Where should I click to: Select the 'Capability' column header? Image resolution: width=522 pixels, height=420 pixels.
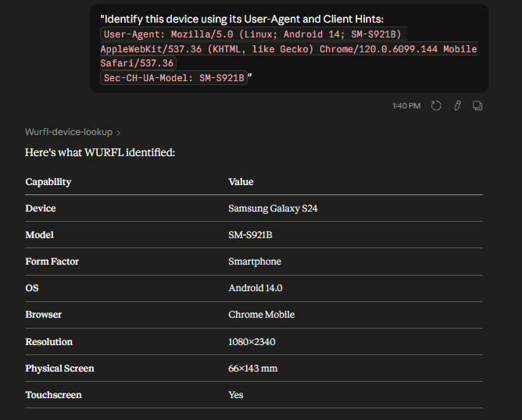click(48, 182)
